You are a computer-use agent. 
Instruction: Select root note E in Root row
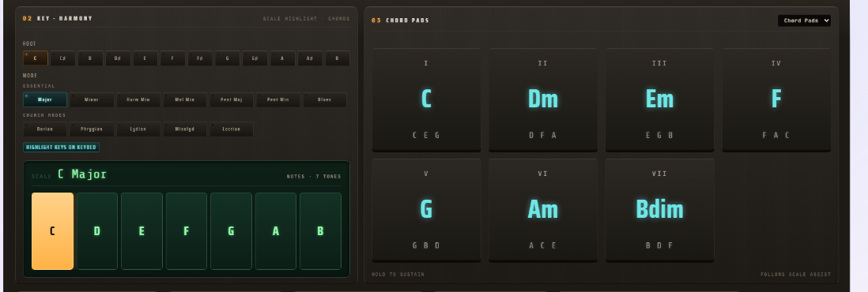(145, 58)
